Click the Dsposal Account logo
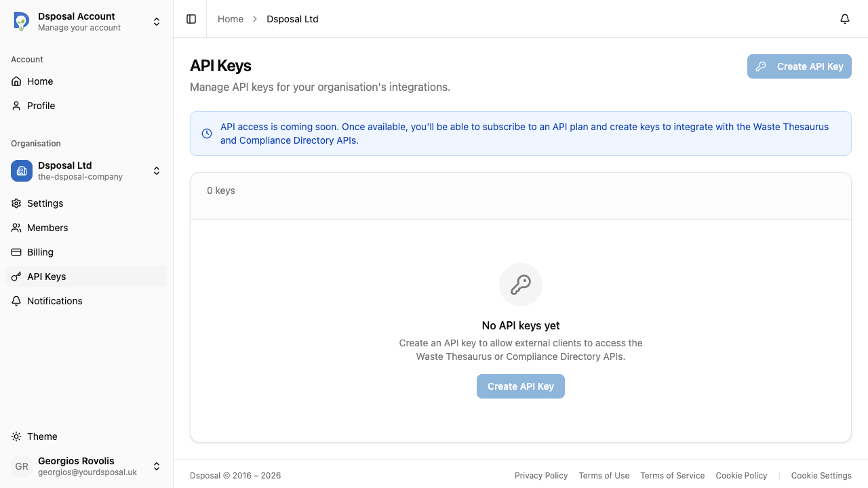Image resolution: width=868 pixels, height=488 pixels. pyautogui.click(x=21, y=21)
